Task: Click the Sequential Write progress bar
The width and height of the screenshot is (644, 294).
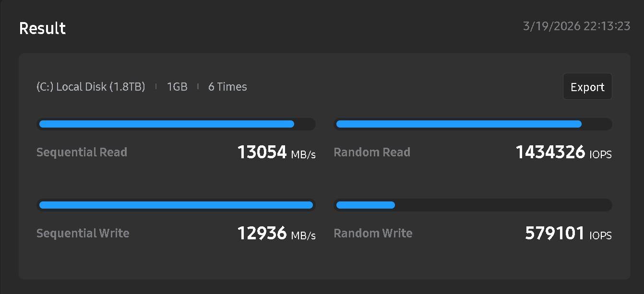Action: (x=176, y=205)
